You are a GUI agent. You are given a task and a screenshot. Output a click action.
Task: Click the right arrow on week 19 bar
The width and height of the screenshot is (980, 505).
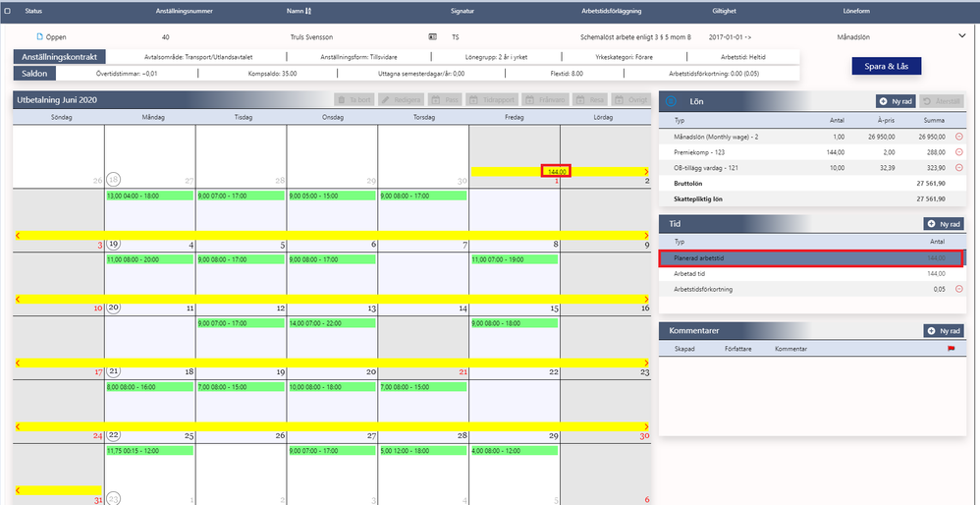click(645, 235)
